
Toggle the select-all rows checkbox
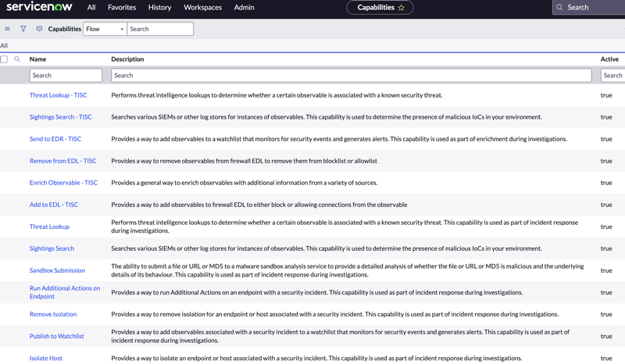click(x=4, y=59)
